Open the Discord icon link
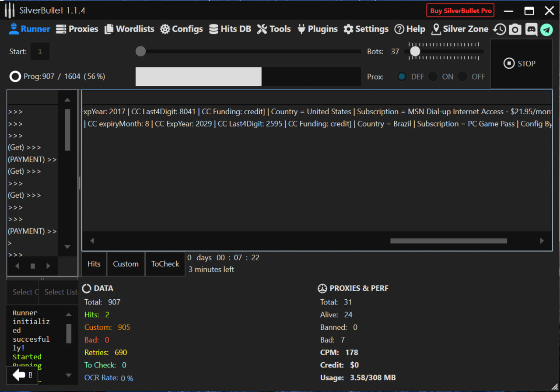This screenshot has width=560, height=392. tap(531, 29)
